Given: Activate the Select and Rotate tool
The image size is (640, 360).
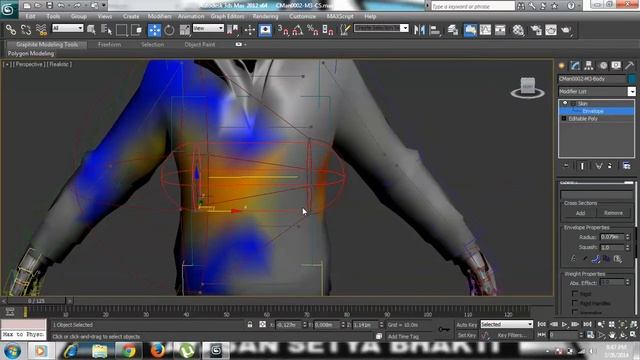Looking at the screenshot, I should [x=169, y=30].
